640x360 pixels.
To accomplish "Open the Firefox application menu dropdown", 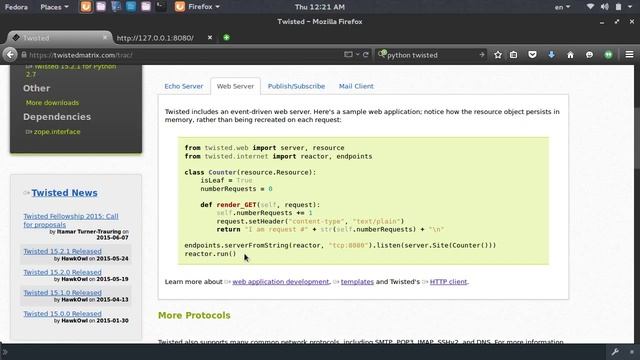I will (x=197, y=7).
